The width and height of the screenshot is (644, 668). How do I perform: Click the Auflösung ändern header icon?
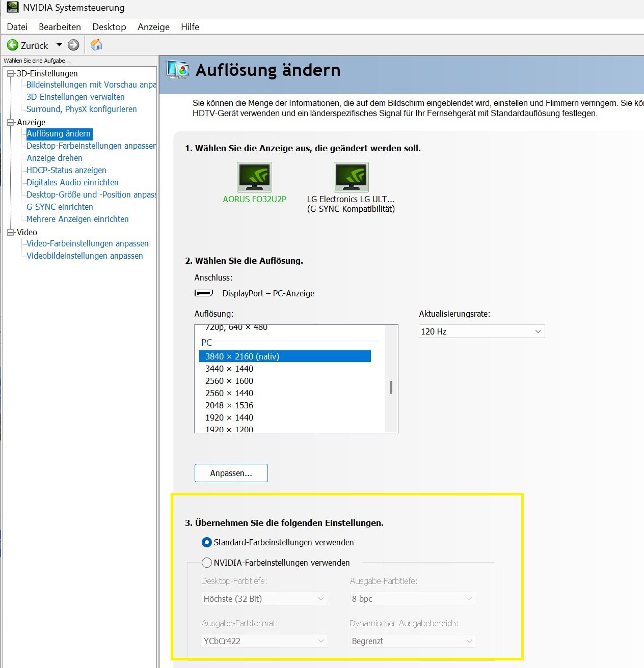coord(178,69)
